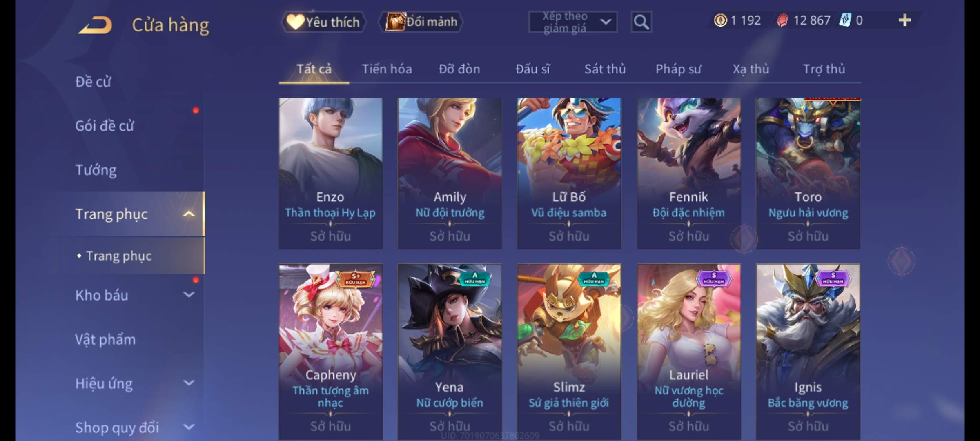
Task: Open the Xếp theo giảm giá dropdown
Action: tap(573, 22)
